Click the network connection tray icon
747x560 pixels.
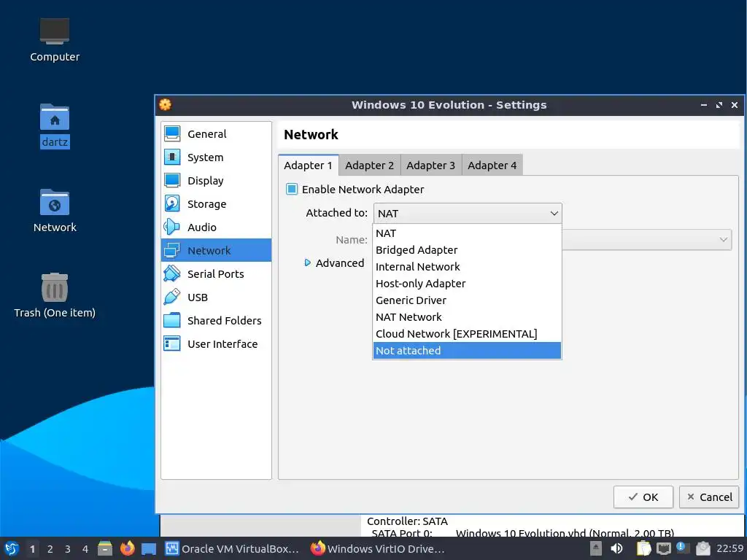point(663,549)
